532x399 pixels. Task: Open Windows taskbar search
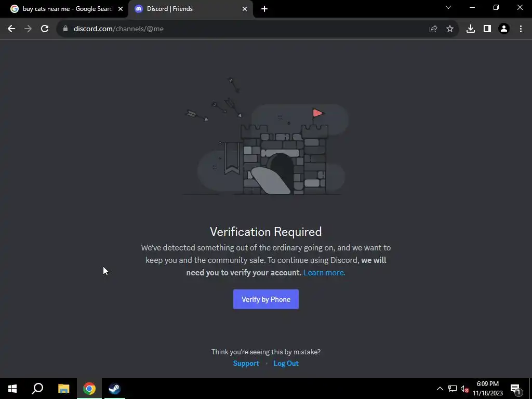tap(37, 389)
